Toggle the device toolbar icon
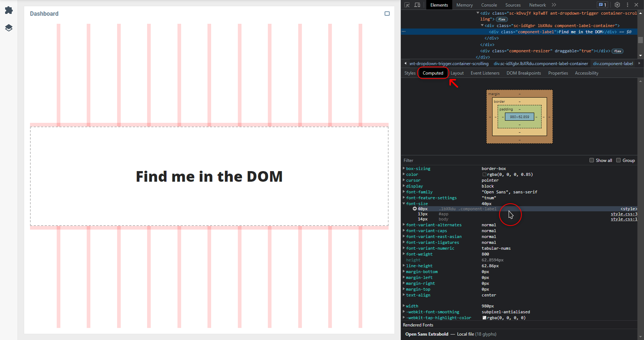Screen dimensions: 644x340 [x=417, y=5]
